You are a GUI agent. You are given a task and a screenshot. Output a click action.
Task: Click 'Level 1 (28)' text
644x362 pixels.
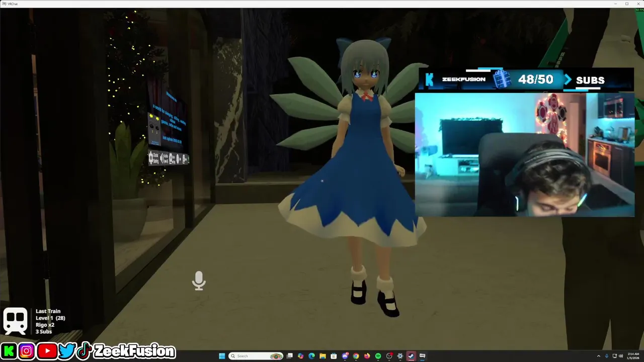coord(50,318)
